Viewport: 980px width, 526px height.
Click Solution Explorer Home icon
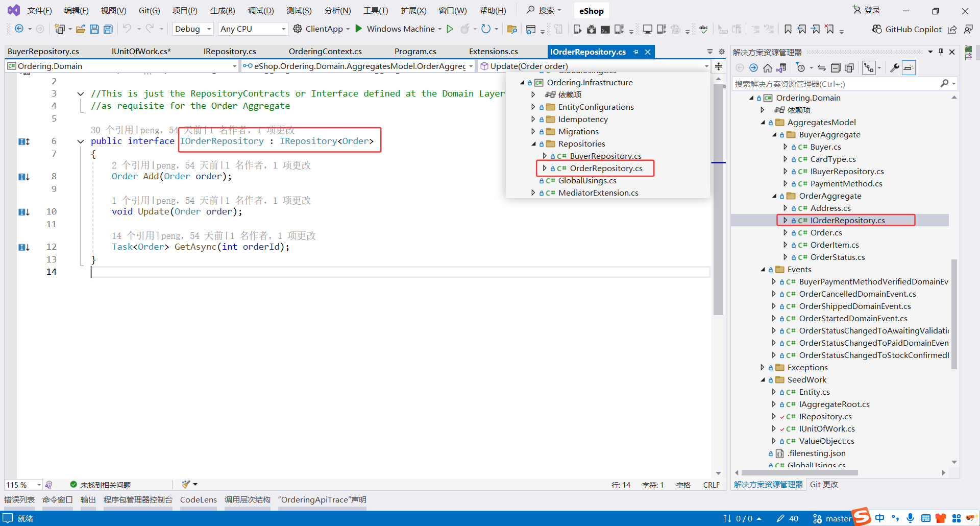tap(767, 68)
